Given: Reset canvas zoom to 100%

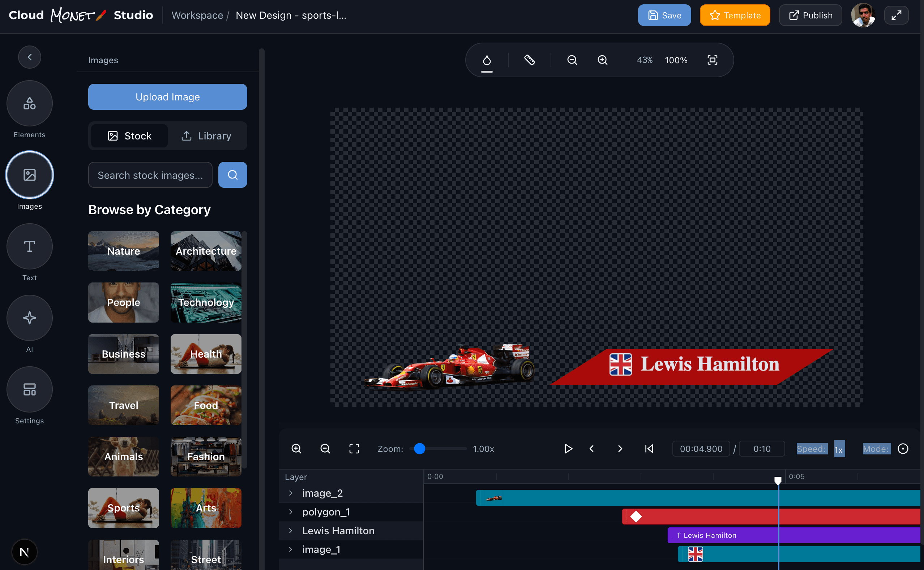Looking at the screenshot, I should pyautogui.click(x=676, y=60).
